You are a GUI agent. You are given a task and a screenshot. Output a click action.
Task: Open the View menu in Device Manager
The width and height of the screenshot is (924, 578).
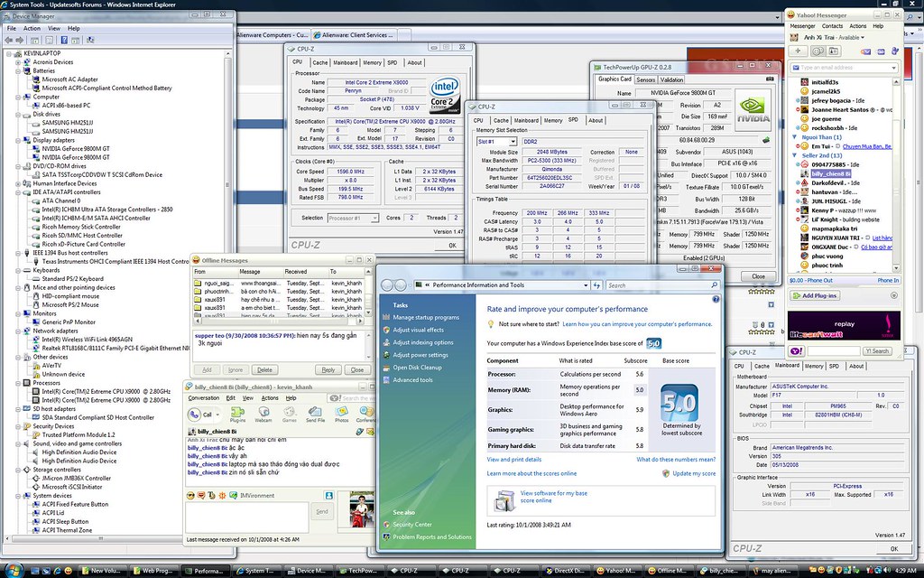coord(53,28)
